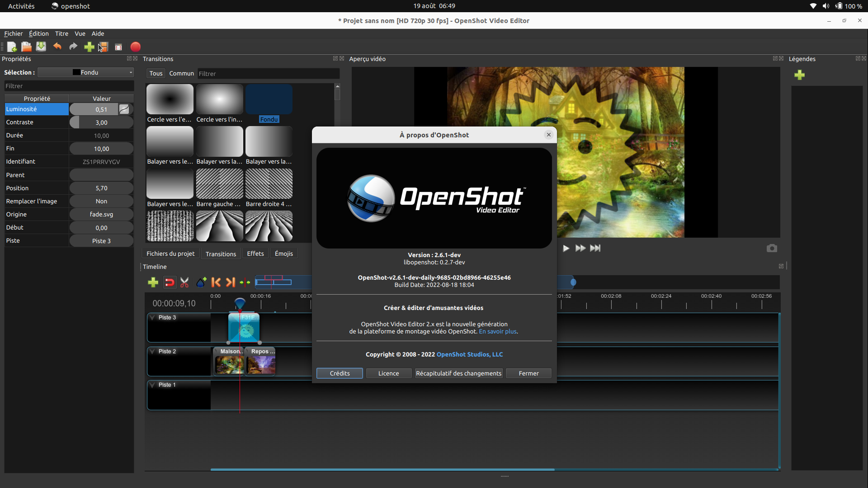Open the Titre menu
The height and width of the screenshot is (488, 868).
61,33
